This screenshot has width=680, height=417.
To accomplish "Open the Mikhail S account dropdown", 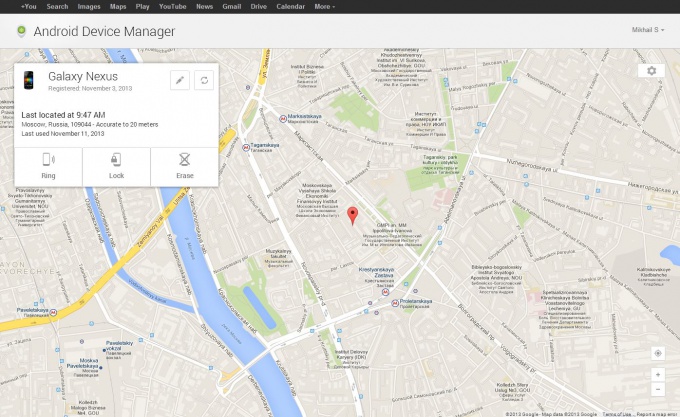I will (x=647, y=30).
